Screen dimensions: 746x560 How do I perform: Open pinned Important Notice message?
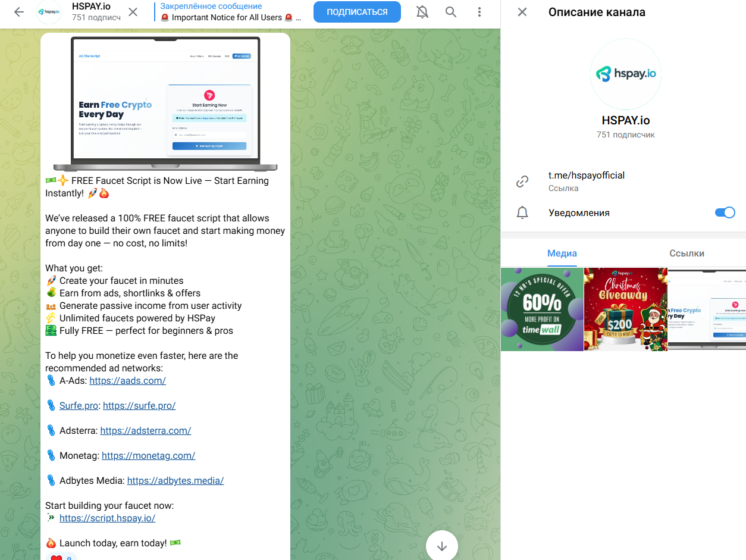tap(232, 17)
